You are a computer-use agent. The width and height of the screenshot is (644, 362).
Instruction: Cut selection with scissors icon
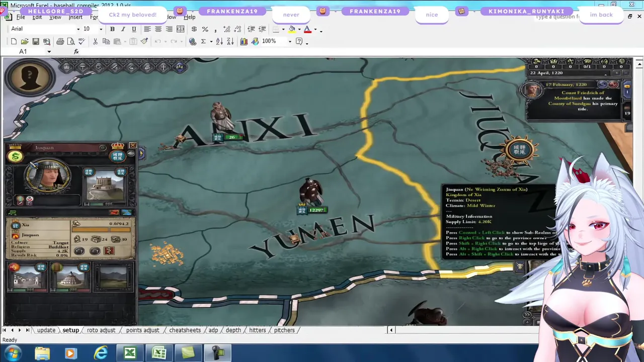click(95, 41)
